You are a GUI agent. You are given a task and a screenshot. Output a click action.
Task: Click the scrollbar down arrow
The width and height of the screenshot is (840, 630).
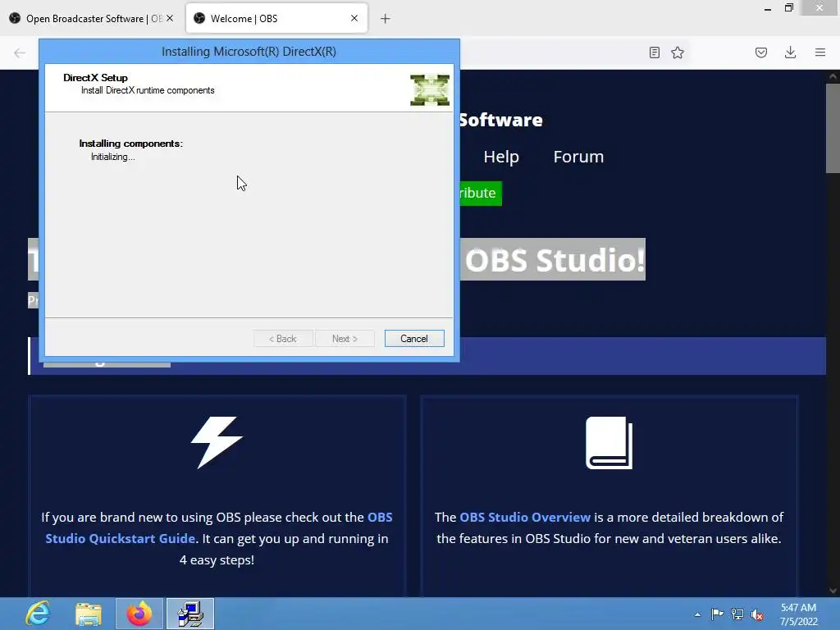pos(833,591)
